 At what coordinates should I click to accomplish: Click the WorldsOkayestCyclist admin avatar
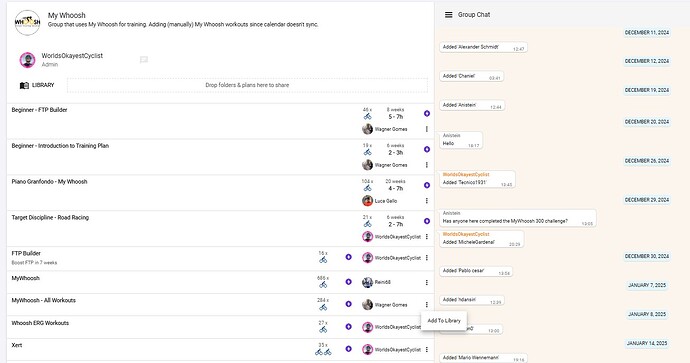click(27, 60)
